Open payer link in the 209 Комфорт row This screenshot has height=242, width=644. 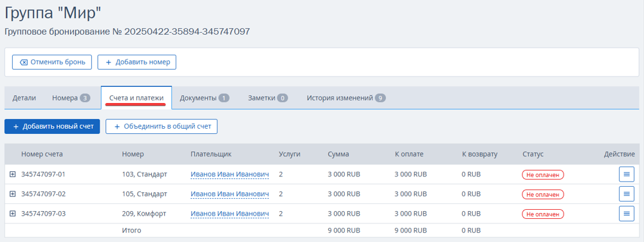point(230,214)
